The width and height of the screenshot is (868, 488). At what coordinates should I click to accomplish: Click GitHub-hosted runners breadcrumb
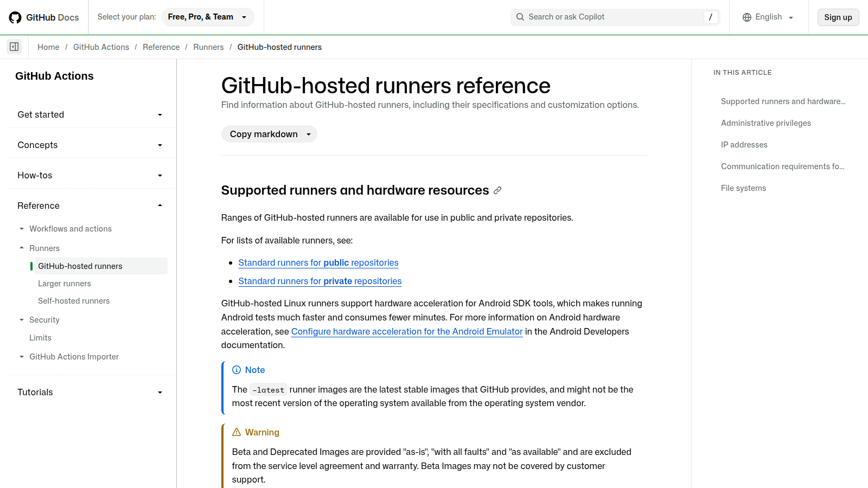279,47
